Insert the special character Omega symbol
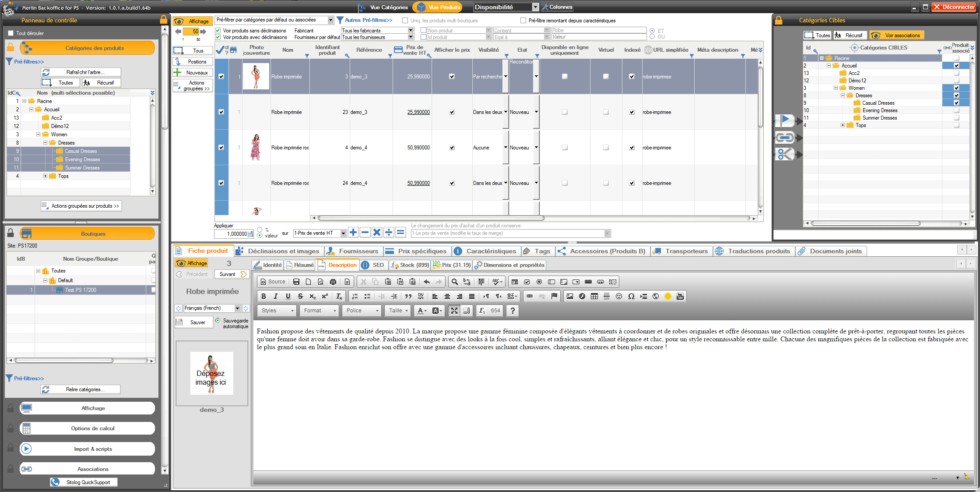This screenshot has width=980, height=492. click(631, 296)
